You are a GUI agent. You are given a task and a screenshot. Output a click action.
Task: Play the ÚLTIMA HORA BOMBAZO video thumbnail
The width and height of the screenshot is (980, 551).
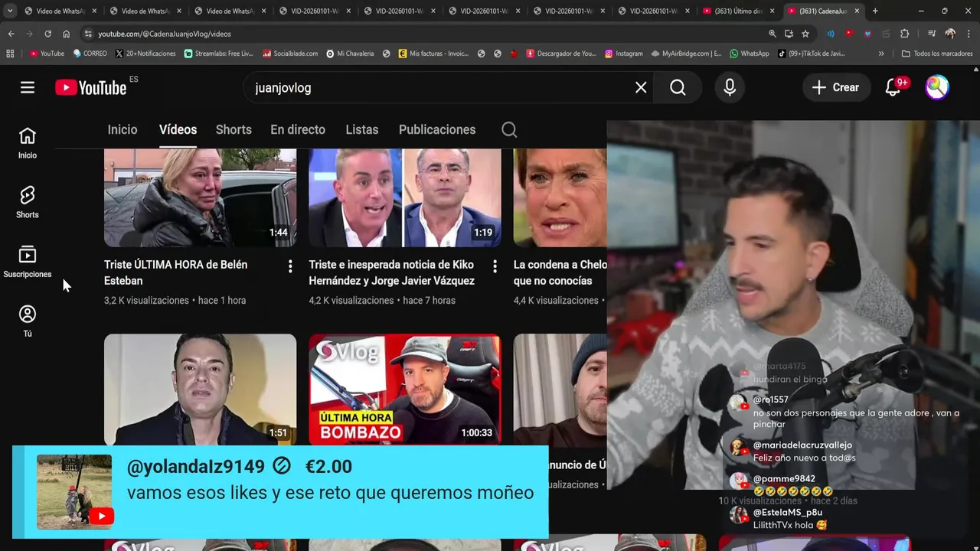[405, 390]
